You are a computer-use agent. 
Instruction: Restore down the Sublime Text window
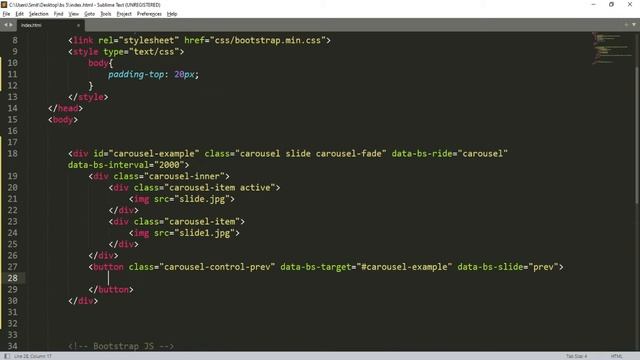click(611, 4)
